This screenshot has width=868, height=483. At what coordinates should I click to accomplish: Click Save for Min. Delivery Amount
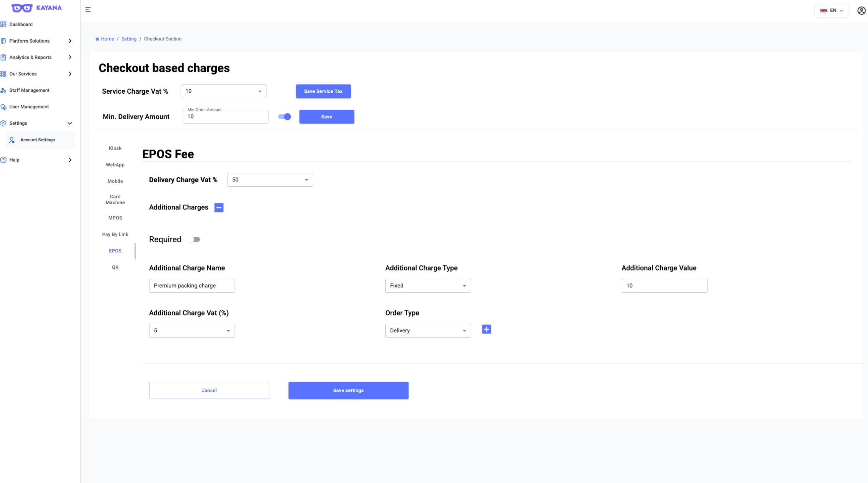point(327,116)
